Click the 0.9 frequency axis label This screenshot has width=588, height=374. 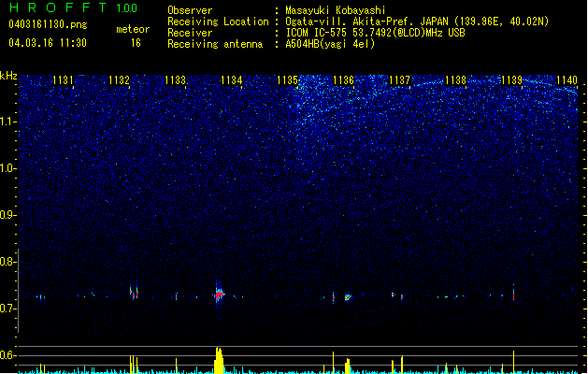(x=7, y=215)
